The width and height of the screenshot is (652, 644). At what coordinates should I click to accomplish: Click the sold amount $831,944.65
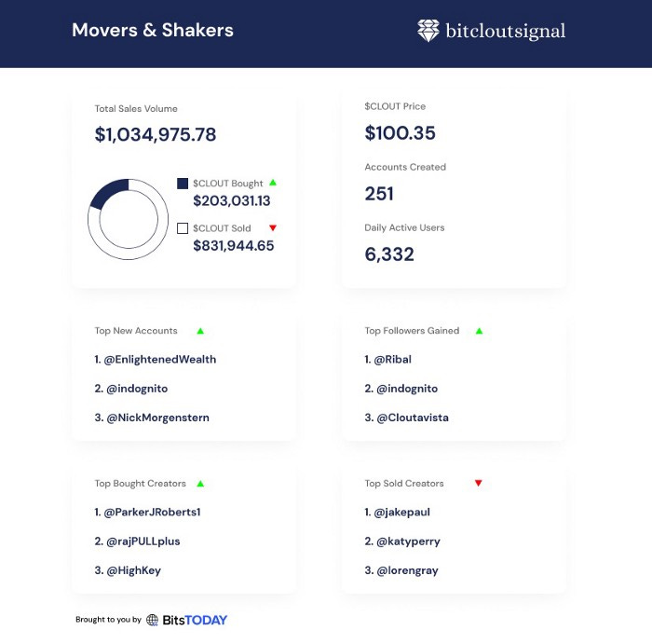point(233,246)
